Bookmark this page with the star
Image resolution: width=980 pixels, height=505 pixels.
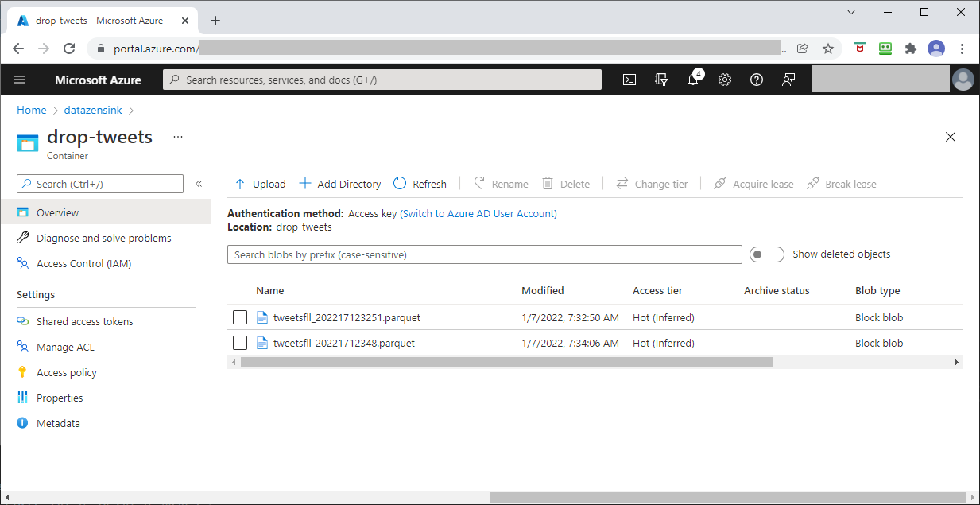[827, 49]
